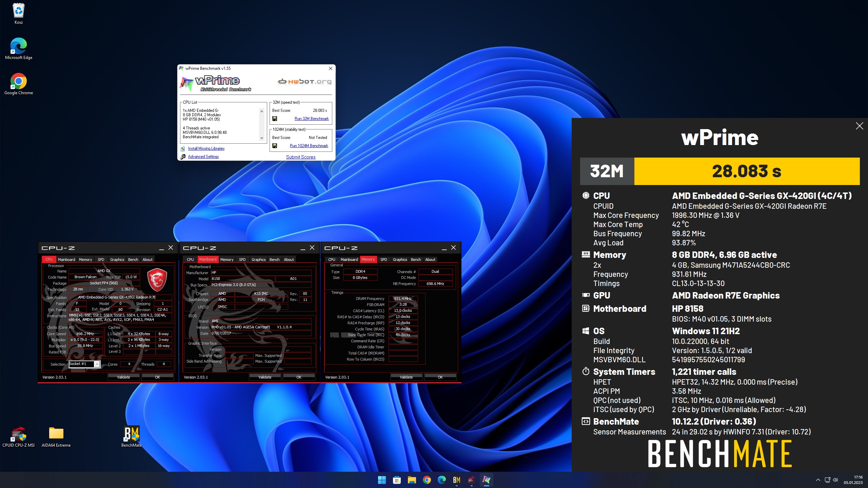
Task: Click OK in Memory CPU-Z window
Action: tap(440, 377)
